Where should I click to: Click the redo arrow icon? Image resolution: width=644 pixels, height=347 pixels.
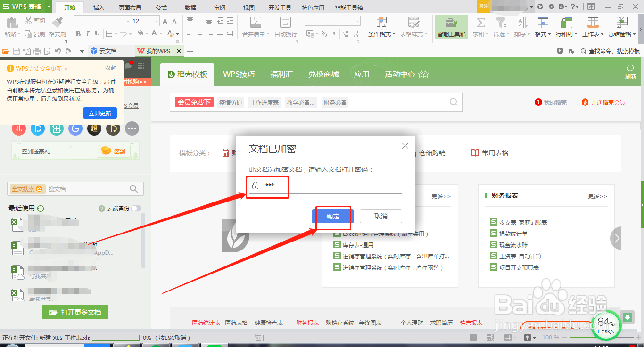pyautogui.click(x=69, y=51)
